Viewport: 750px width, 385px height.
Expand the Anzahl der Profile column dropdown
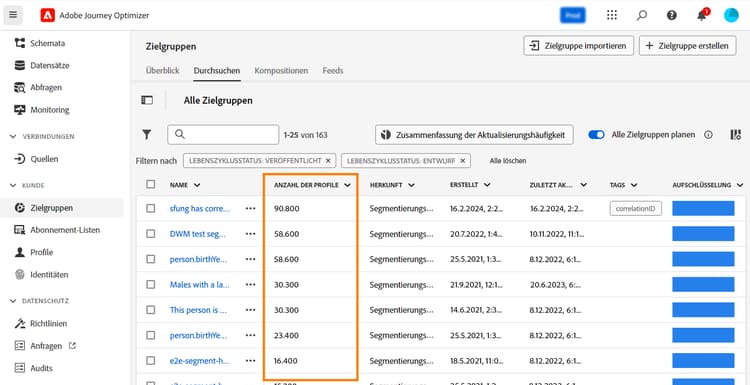tap(347, 186)
